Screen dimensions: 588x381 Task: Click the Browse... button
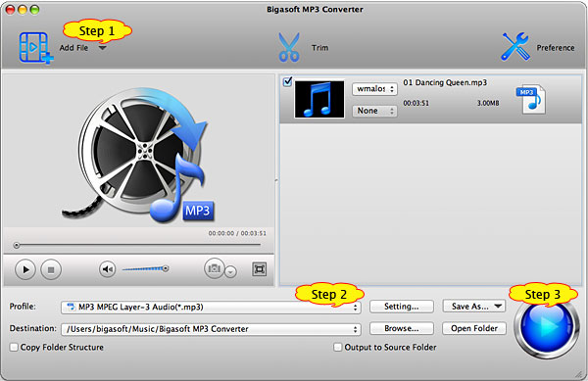[x=402, y=328]
